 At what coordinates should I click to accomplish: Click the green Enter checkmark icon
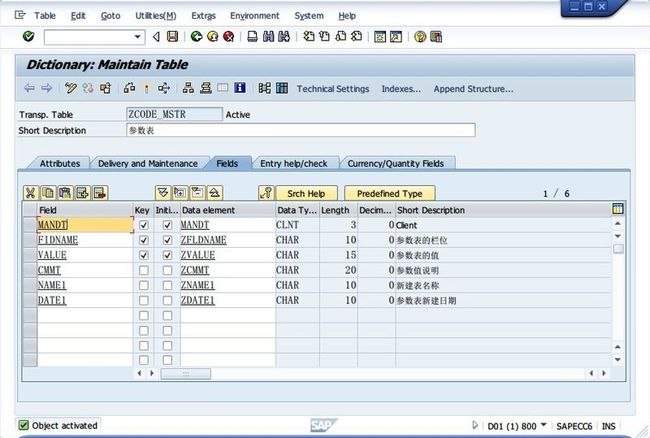click(28, 36)
